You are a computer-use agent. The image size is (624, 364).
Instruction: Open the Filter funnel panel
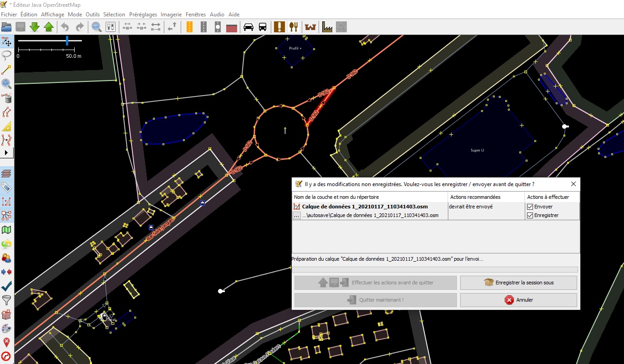point(6,300)
